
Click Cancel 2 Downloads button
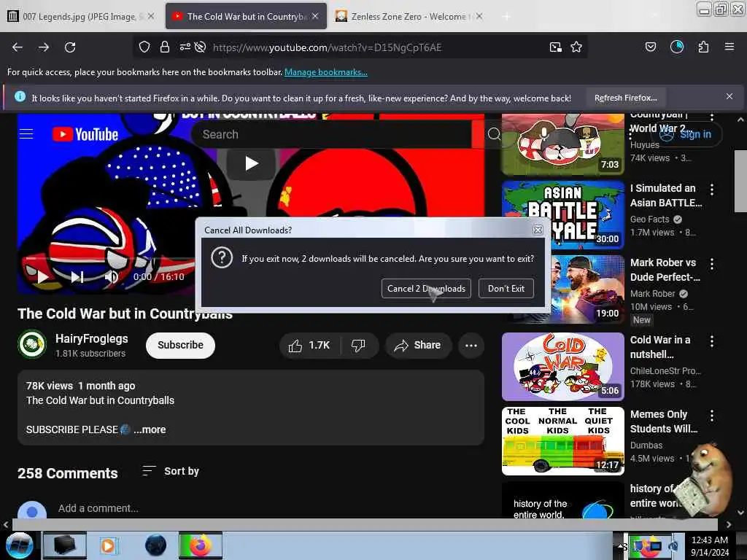pyautogui.click(x=426, y=289)
